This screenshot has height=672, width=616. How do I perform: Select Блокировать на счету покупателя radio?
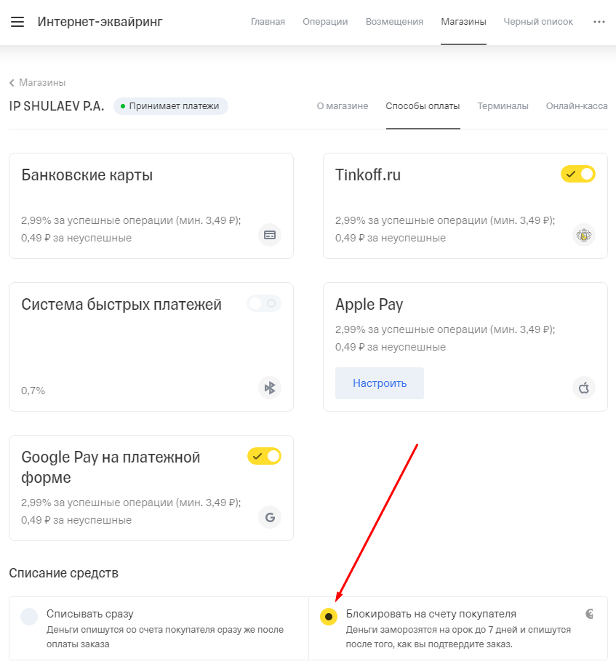pyautogui.click(x=329, y=617)
